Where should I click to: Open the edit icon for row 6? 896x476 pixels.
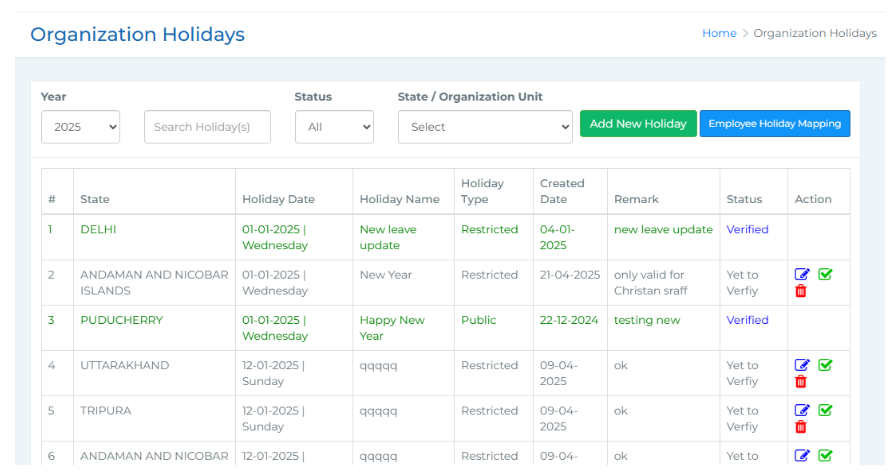pyautogui.click(x=802, y=456)
